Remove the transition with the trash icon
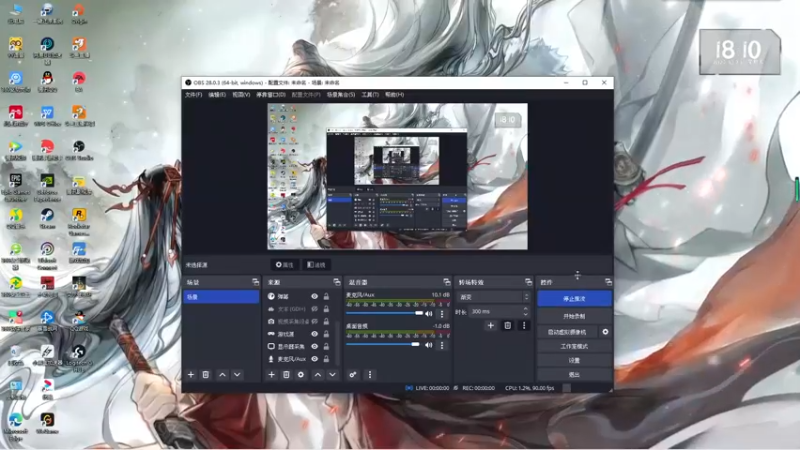 coord(508,326)
